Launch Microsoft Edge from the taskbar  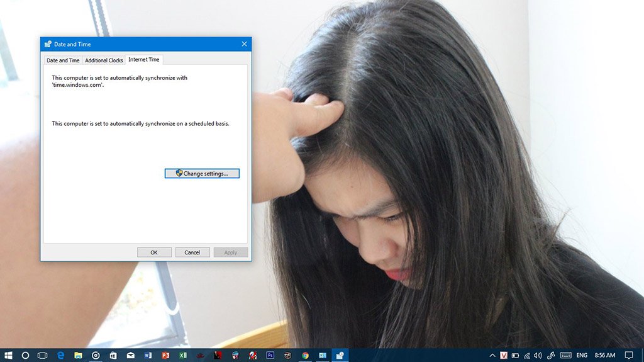(61, 355)
